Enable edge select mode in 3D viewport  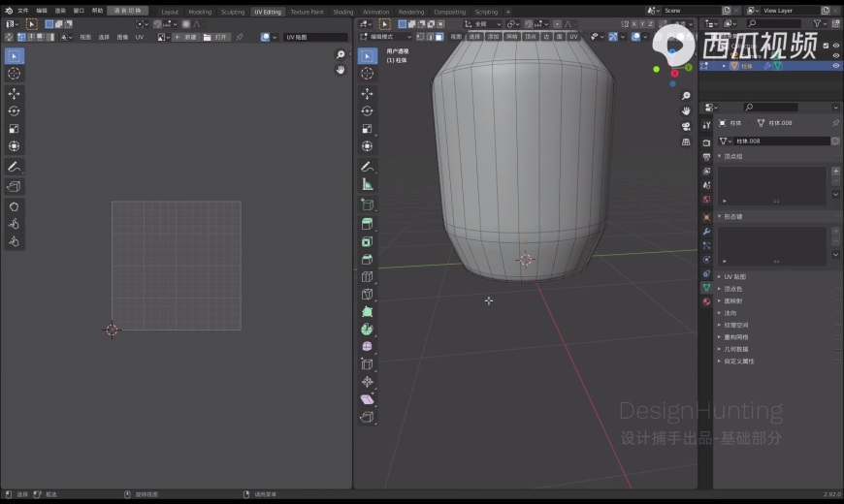point(430,37)
